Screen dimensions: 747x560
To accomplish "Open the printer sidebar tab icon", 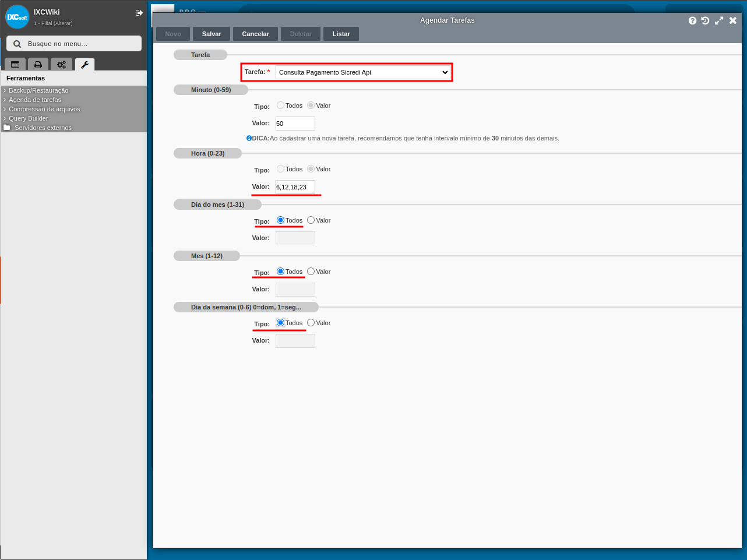I will 38,65.
